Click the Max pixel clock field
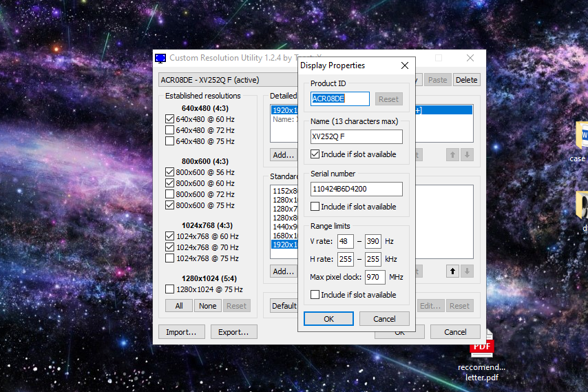Viewport: 588px width, 392px height. click(x=375, y=277)
